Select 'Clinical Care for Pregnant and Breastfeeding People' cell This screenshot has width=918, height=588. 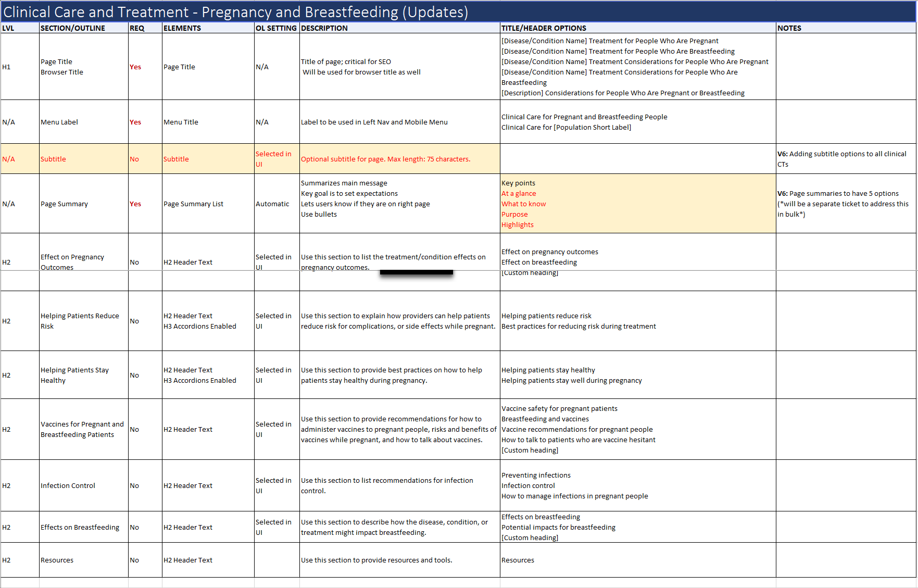point(638,122)
